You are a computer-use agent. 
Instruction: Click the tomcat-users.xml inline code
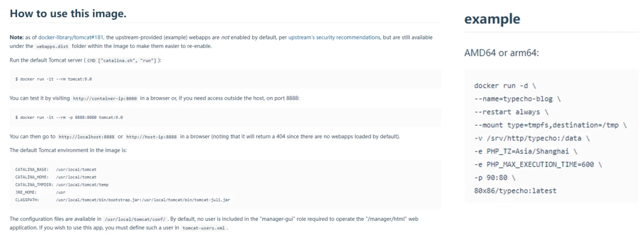[x=203, y=228]
